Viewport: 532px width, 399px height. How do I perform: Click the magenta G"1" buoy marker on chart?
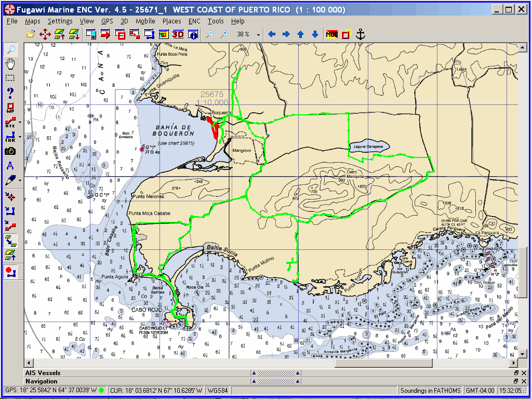142,149
